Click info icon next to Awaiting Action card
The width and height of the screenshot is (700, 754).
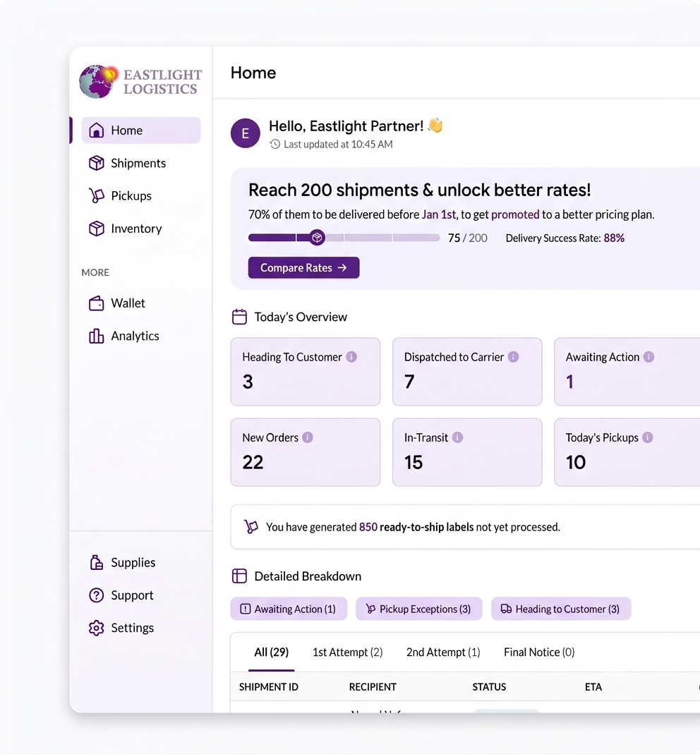[x=649, y=357]
